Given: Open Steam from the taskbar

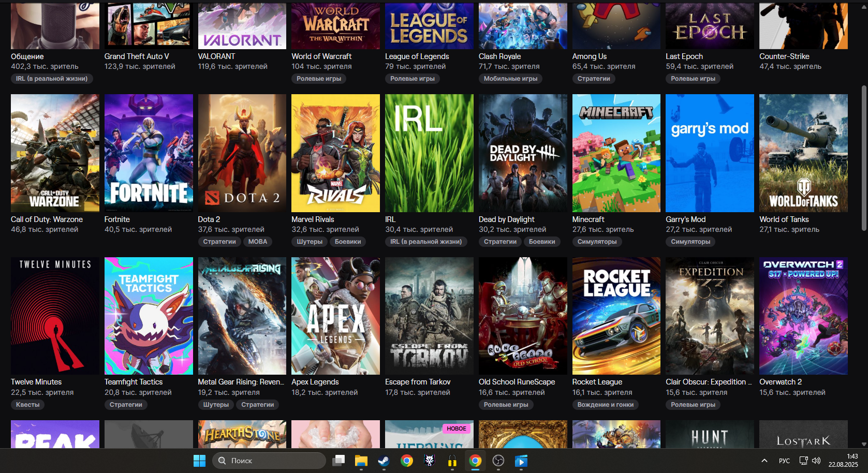Looking at the screenshot, I should [x=384, y=461].
